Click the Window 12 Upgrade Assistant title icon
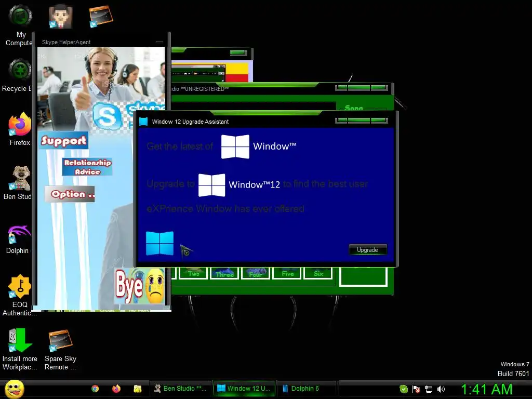This screenshot has width=532, height=399. 143,122
